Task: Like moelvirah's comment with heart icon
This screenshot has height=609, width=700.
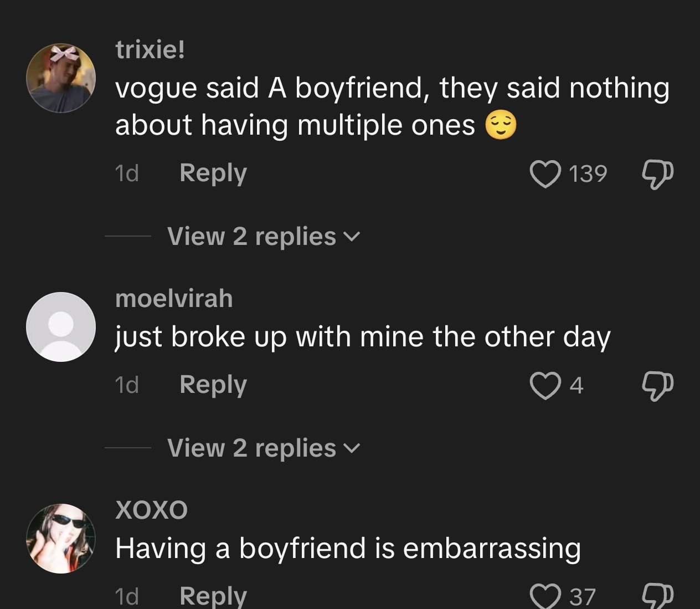Action: tap(545, 385)
